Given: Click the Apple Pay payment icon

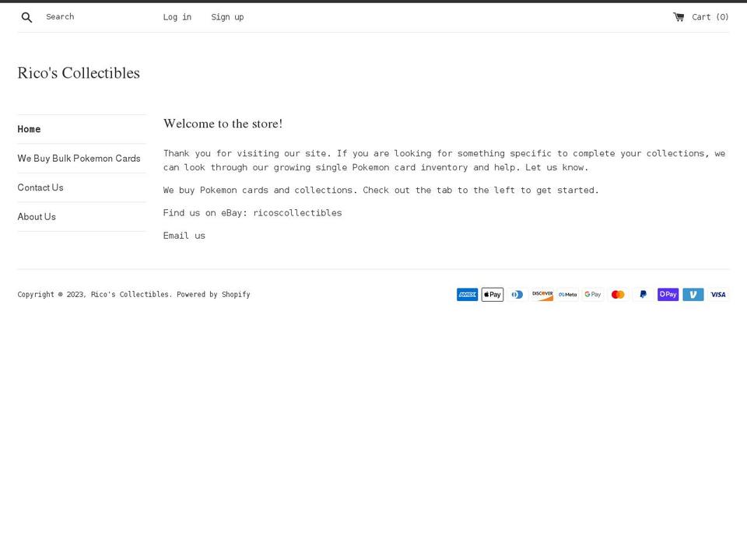Looking at the screenshot, I should pos(492,294).
